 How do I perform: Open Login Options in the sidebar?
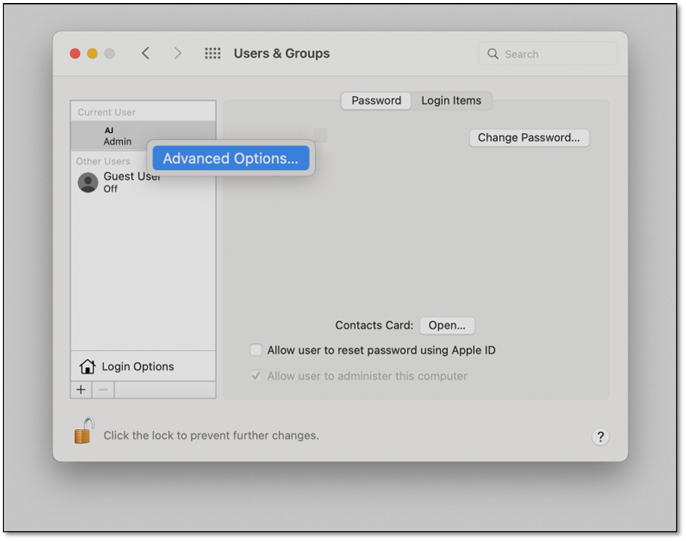(137, 367)
